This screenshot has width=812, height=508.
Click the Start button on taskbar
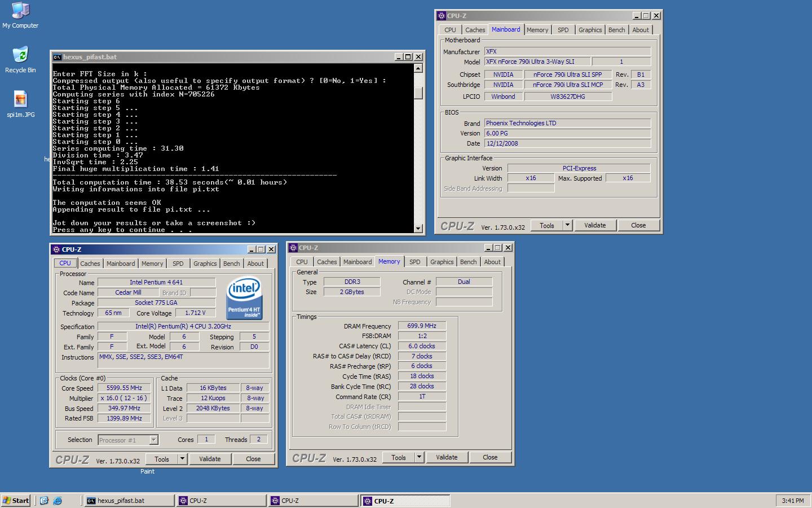(x=16, y=501)
